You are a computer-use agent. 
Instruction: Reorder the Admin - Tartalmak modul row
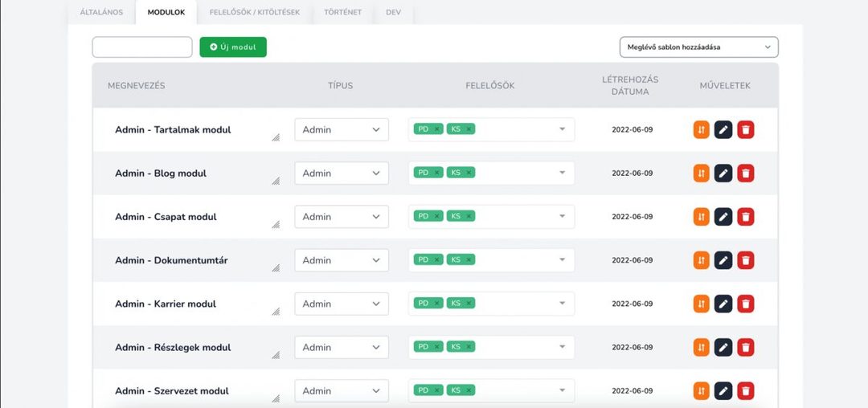click(701, 130)
